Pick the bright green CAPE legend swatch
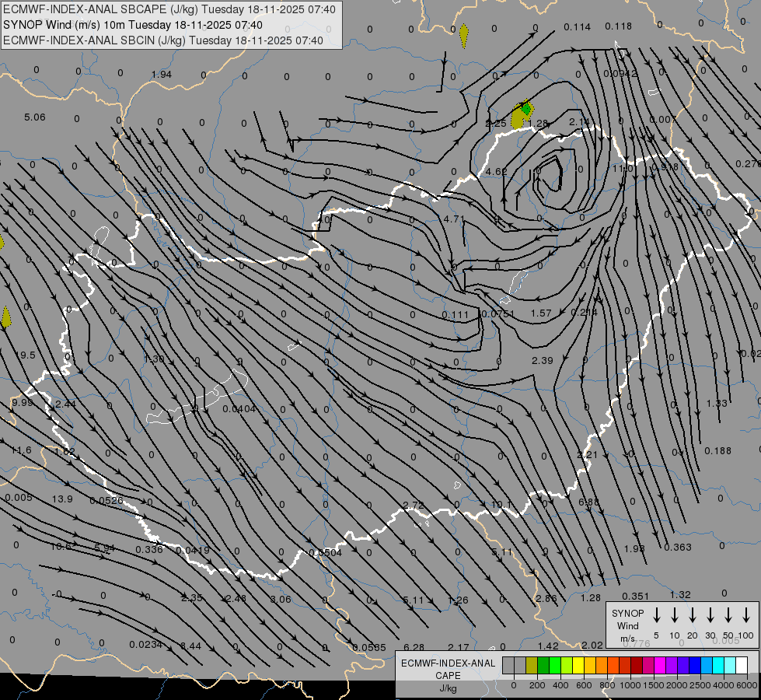761x700 pixels. 555,666
